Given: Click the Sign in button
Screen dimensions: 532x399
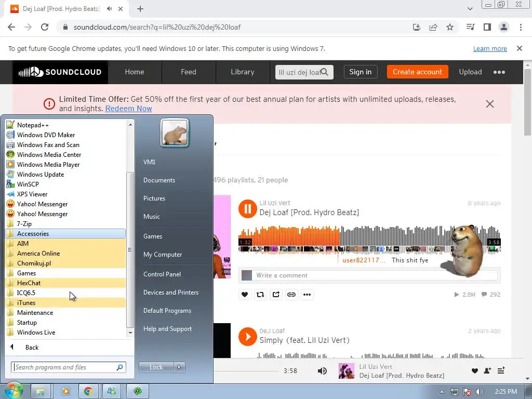Looking at the screenshot, I should click(x=361, y=72).
